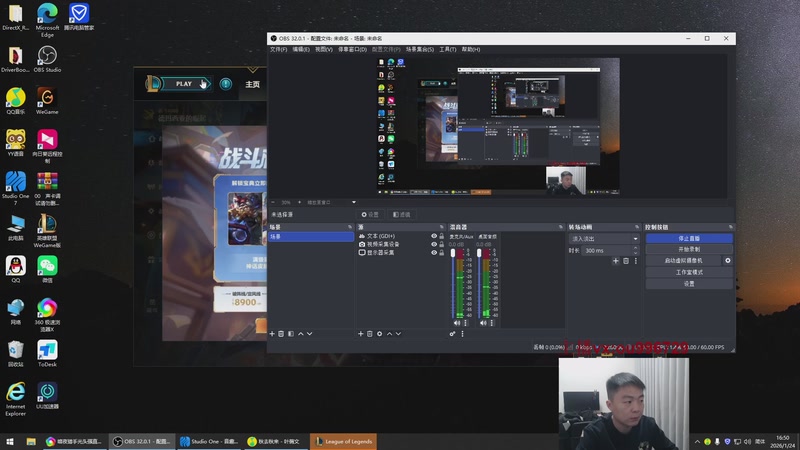
Task: Select the 场景 scene in Scenes list
Action: (x=311, y=237)
